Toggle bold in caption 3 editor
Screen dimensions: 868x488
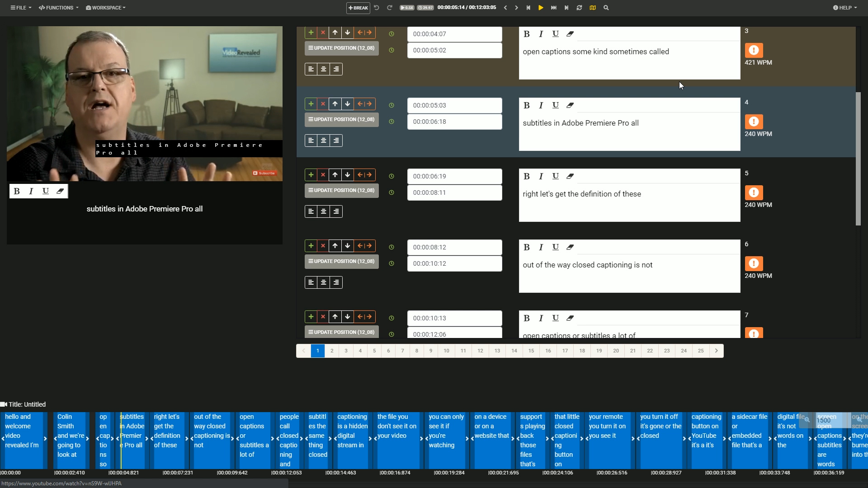(x=527, y=34)
